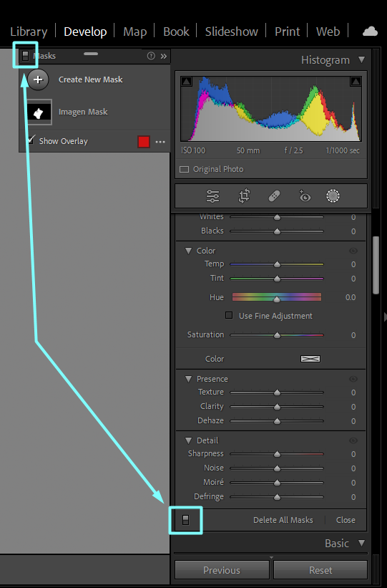Click Delete All Masks
Screen dimensions: 387x588
[x=283, y=520]
